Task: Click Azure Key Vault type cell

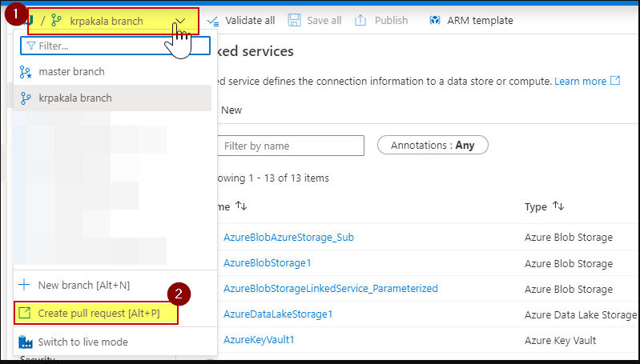Action: [x=561, y=340]
